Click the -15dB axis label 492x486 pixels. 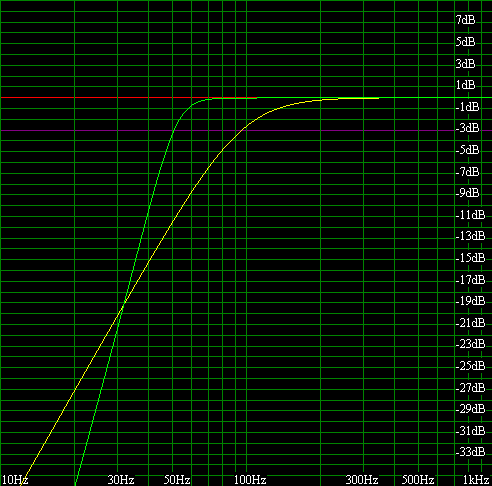pyautogui.click(x=470, y=258)
